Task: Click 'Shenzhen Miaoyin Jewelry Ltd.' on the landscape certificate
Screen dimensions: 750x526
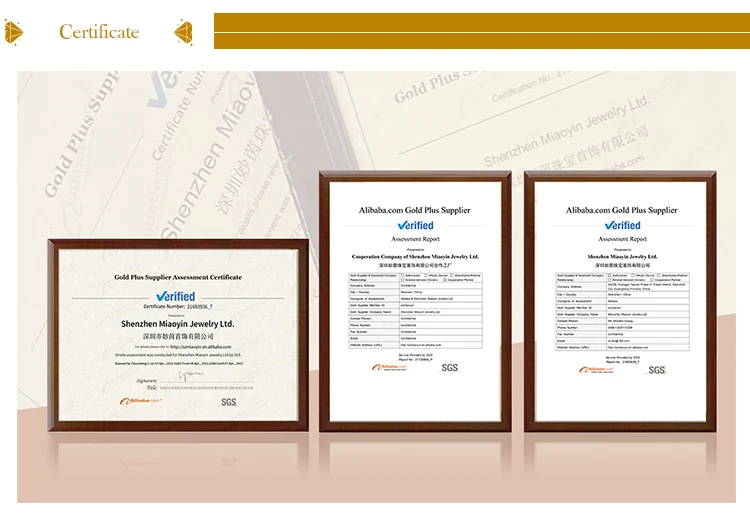Action: [x=177, y=324]
